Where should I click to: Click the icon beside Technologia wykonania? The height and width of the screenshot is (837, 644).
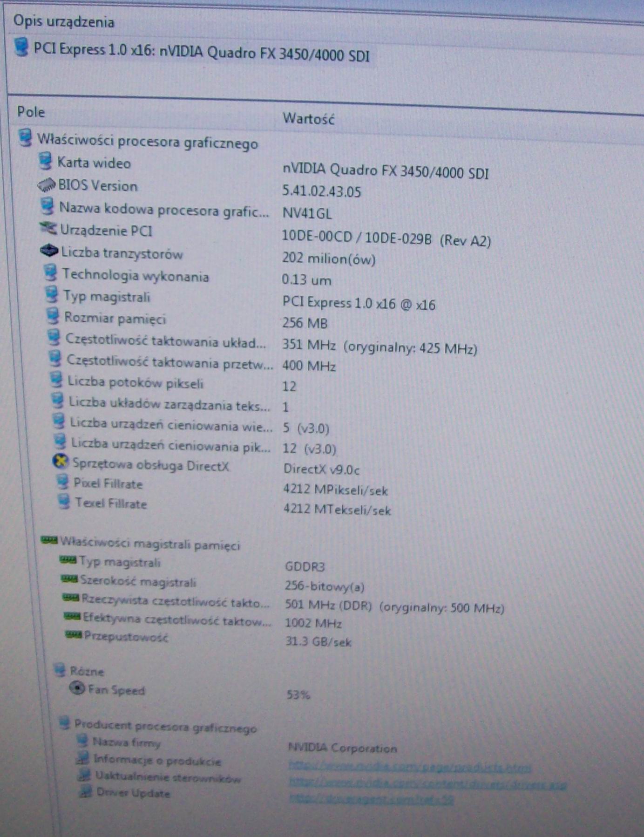click(x=51, y=273)
